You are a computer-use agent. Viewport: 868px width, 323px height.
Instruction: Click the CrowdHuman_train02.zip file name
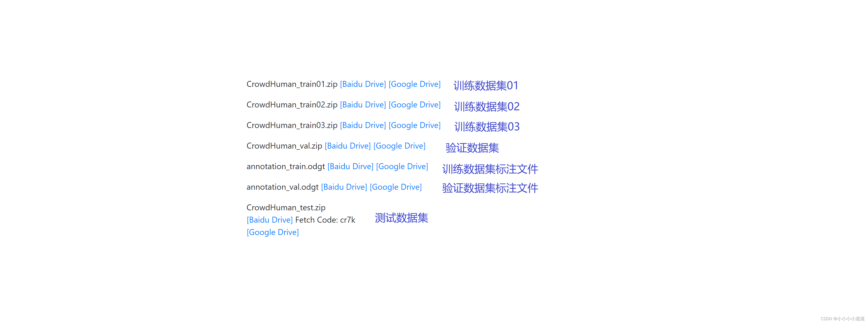pos(292,105)
